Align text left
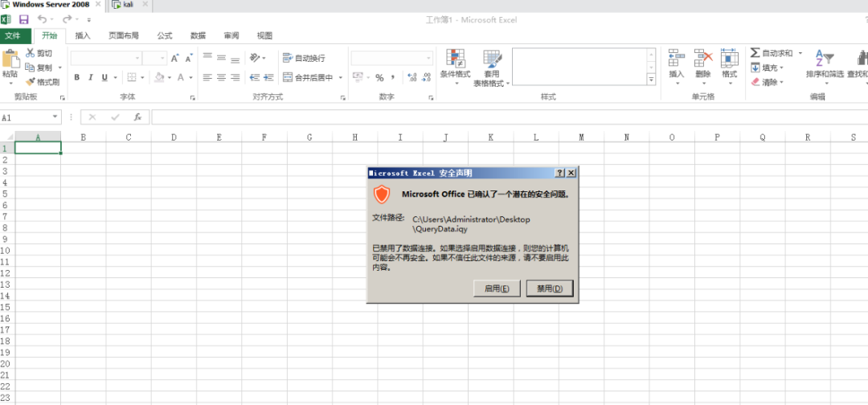The width and height of the screenshot is (868, 405). click(x=207, y=77)
